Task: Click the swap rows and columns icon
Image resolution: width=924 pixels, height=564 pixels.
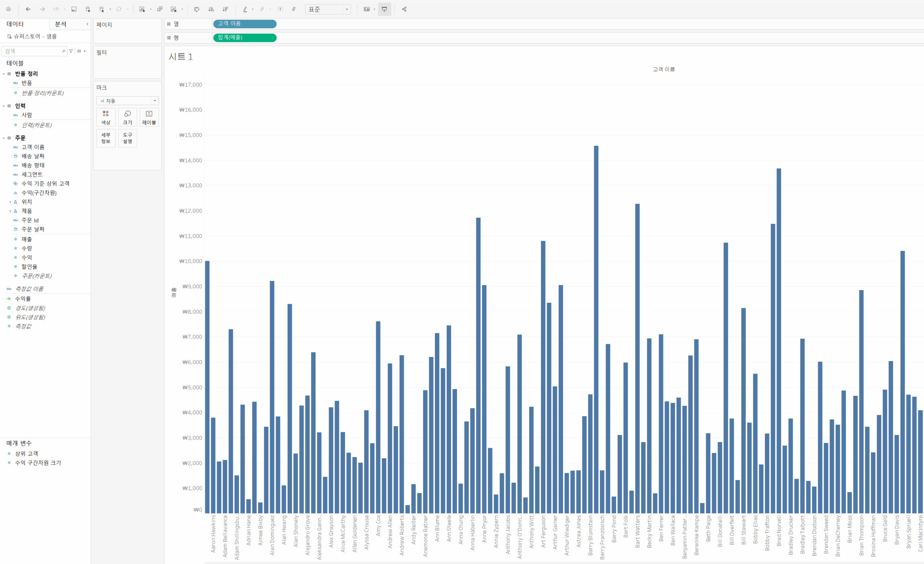Action: tap(196, 9)
